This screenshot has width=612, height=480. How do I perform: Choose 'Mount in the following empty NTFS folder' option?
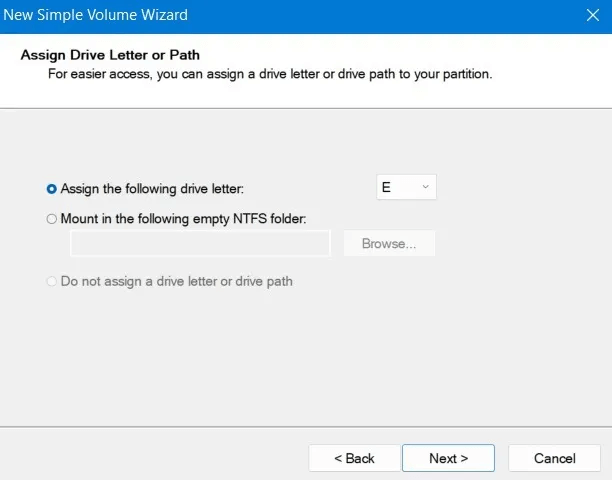pos(52,219)
